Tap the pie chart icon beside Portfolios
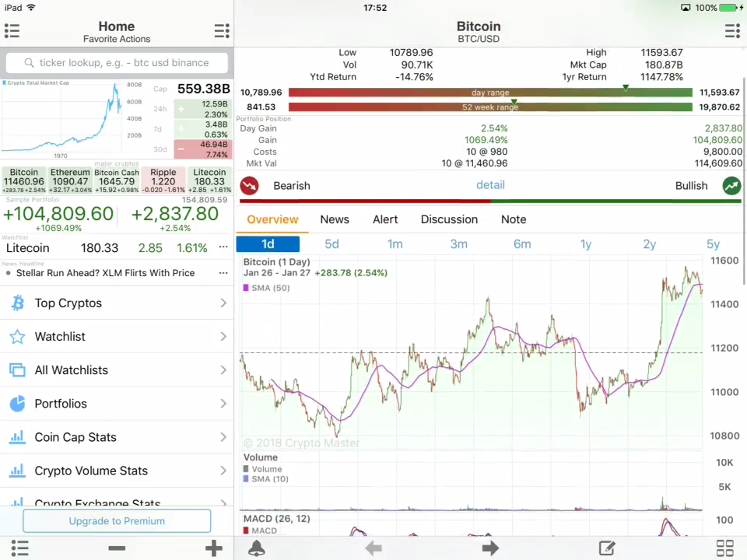 click(18, 404)
